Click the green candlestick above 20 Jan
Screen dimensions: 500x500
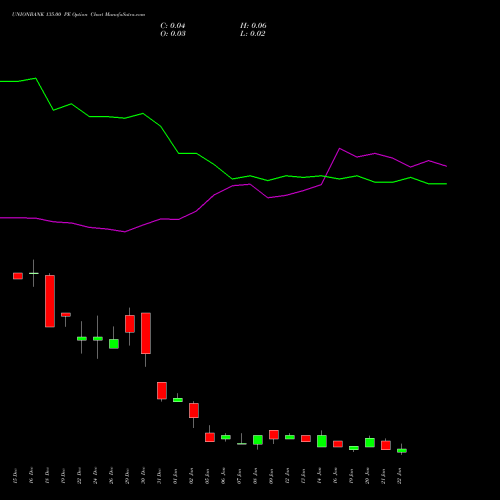click(x=370, y=442)
